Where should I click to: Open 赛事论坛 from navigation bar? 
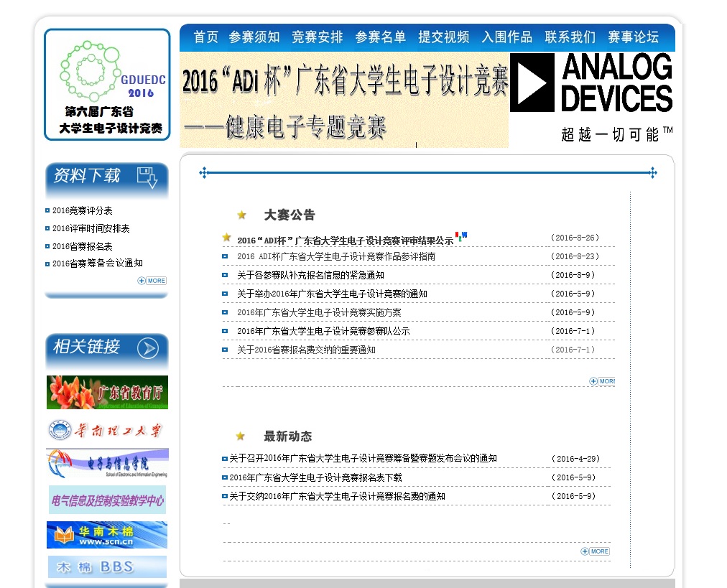(x=633, y=37)
